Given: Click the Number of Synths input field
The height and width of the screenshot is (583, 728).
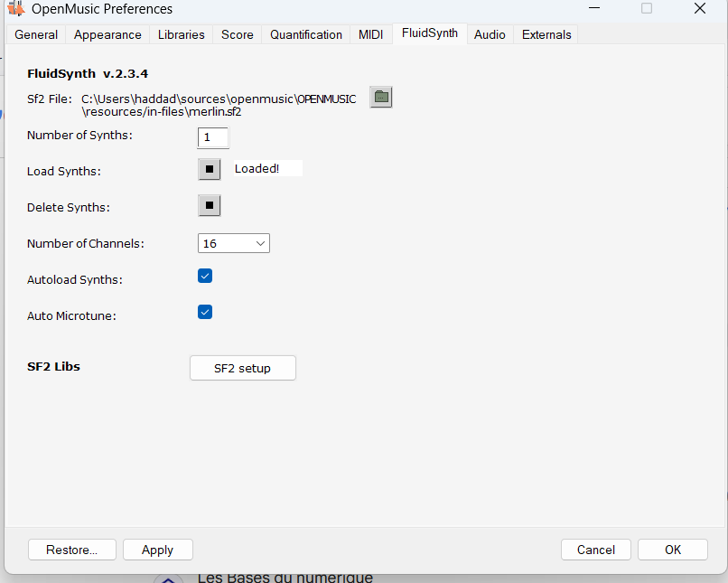Looking at the screenshot, I should coord(213,137).
